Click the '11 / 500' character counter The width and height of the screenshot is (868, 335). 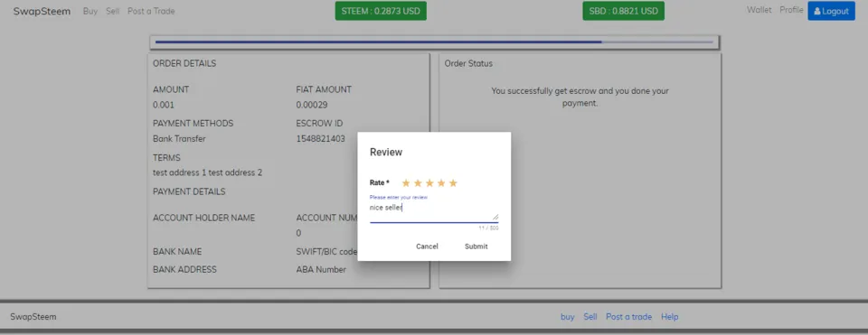point(489,228)
